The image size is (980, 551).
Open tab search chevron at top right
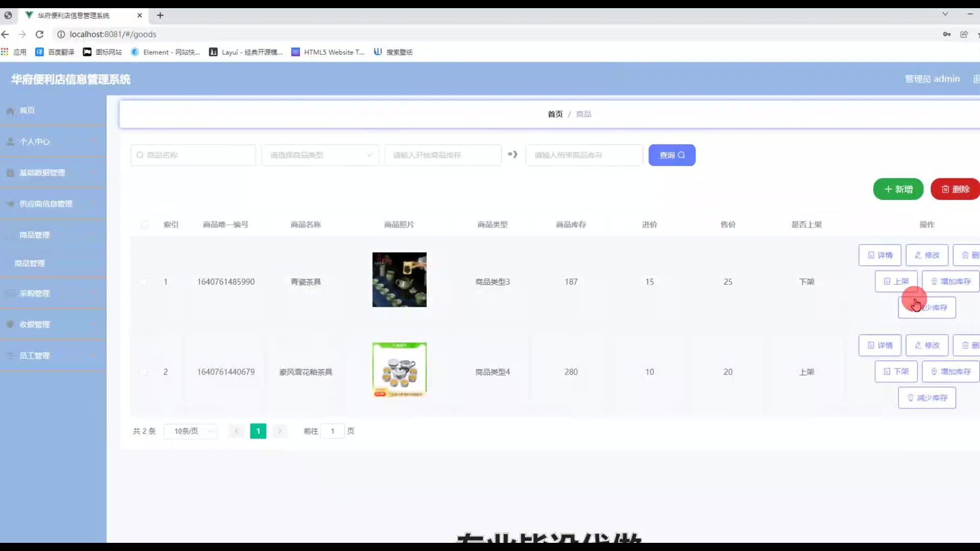click(x=945, y=14)
